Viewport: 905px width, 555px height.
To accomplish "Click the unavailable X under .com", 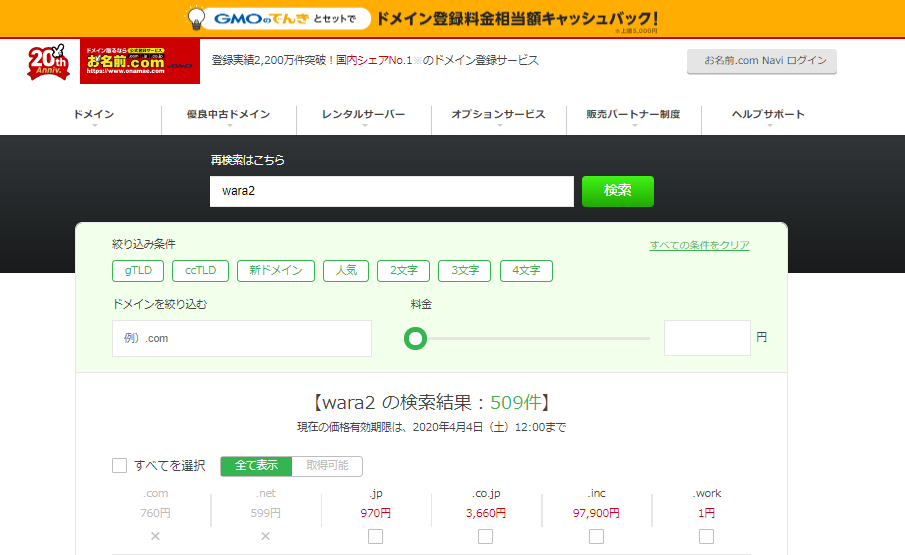I will [x=155, y=536].
